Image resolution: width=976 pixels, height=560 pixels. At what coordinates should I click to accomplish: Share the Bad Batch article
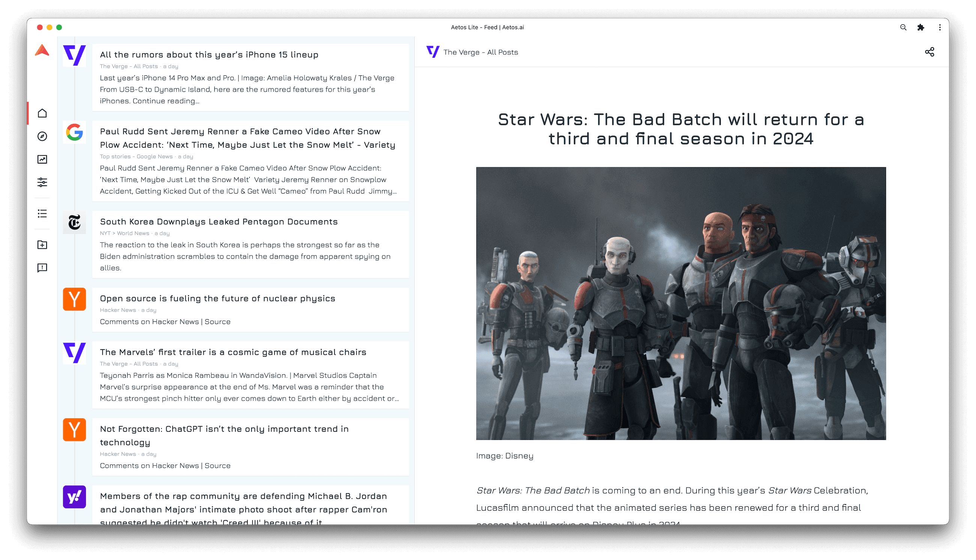[929, 51]
